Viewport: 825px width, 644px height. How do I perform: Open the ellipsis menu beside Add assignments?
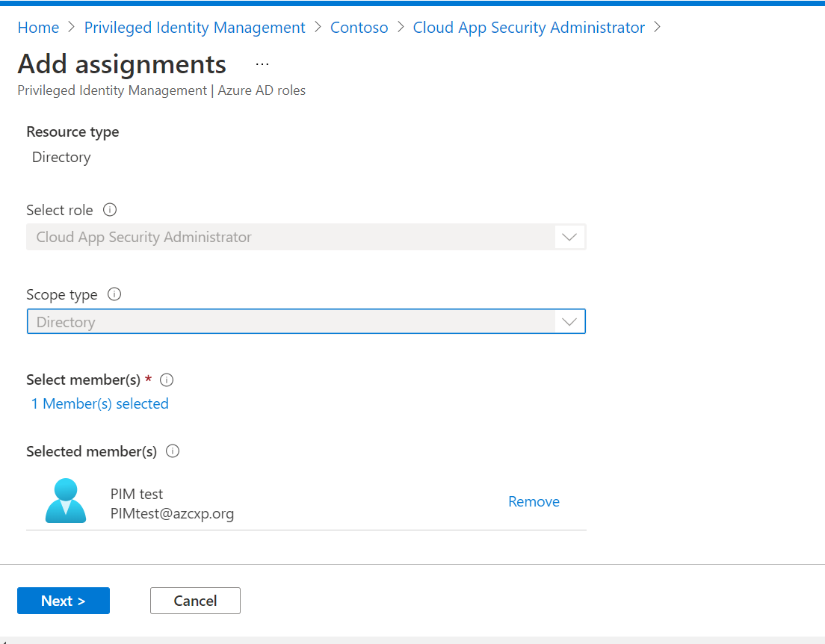(262, 64)
